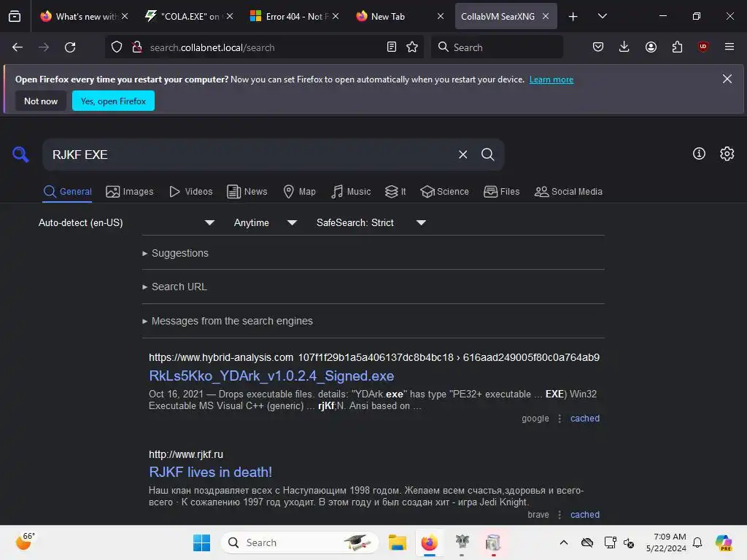Open the Extensions puzzle icon
This screenshot has height=560, width=747.
click(677, 47)
